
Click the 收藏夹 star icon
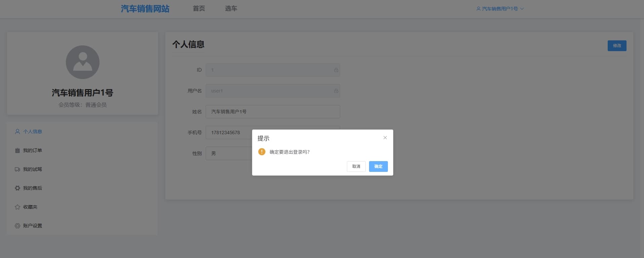point(17,207)
